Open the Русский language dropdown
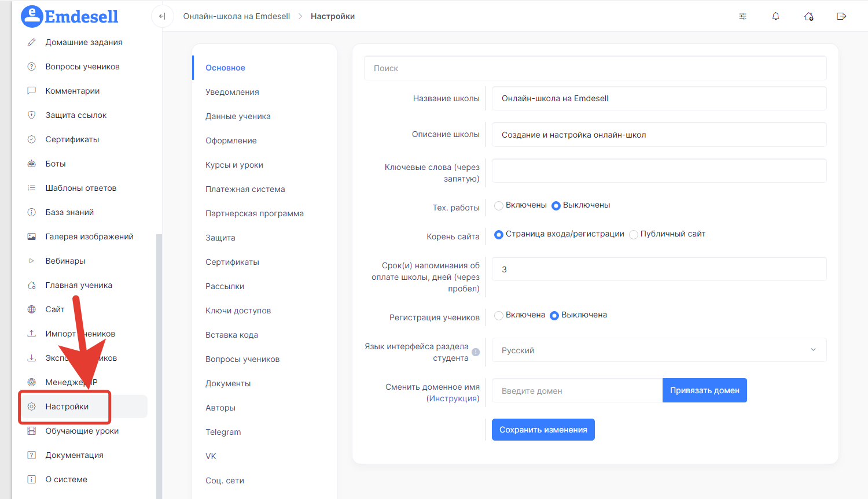This screenshot has height=499, width=868. point(659,350)
